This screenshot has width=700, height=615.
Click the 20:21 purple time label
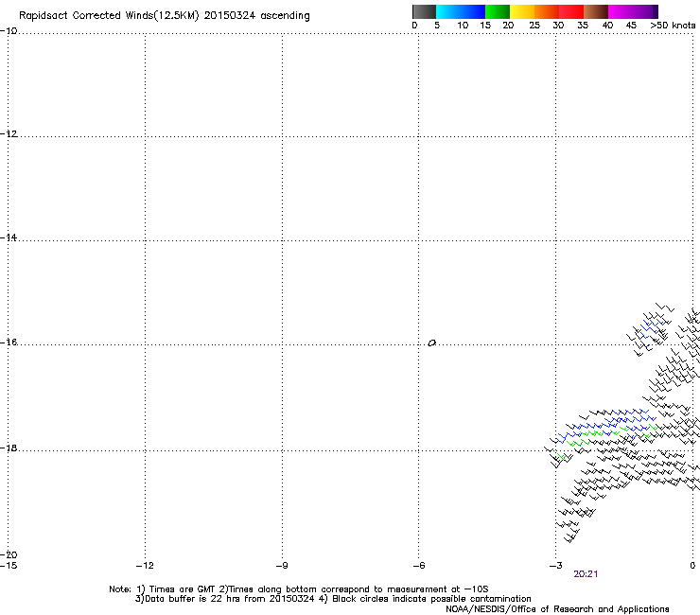[x=586, y=574]
